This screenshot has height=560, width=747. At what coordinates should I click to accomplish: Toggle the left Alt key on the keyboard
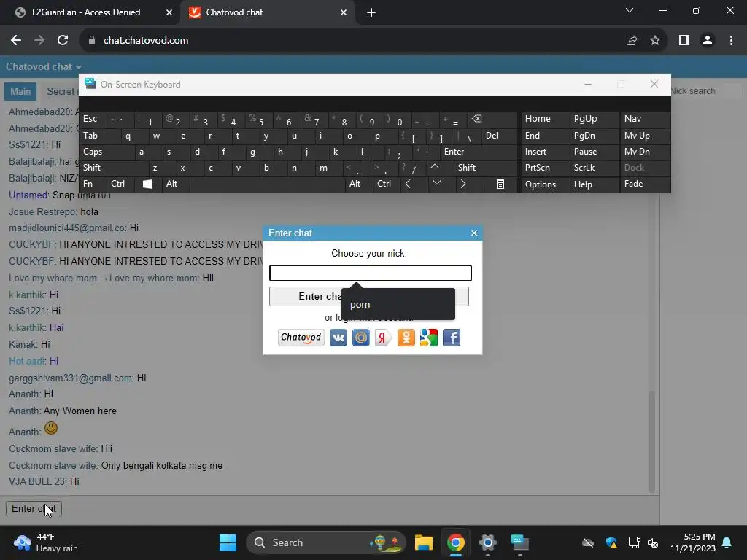[x=176, y=184]
